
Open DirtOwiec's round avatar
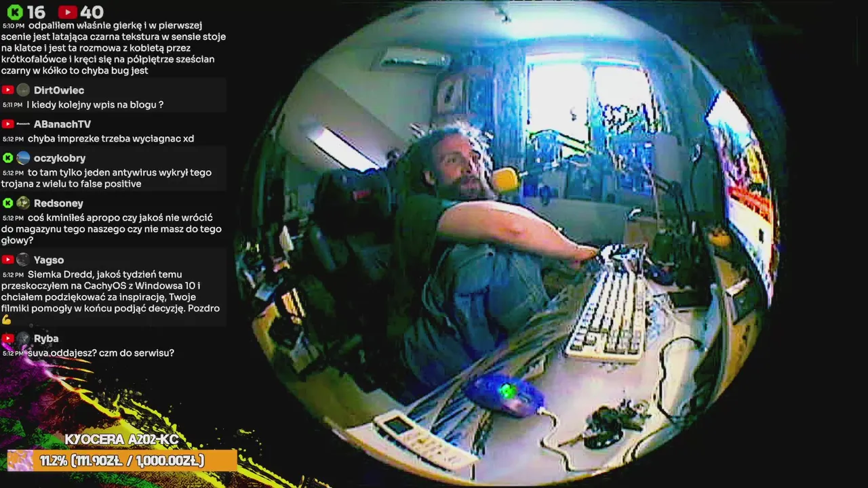23,90
